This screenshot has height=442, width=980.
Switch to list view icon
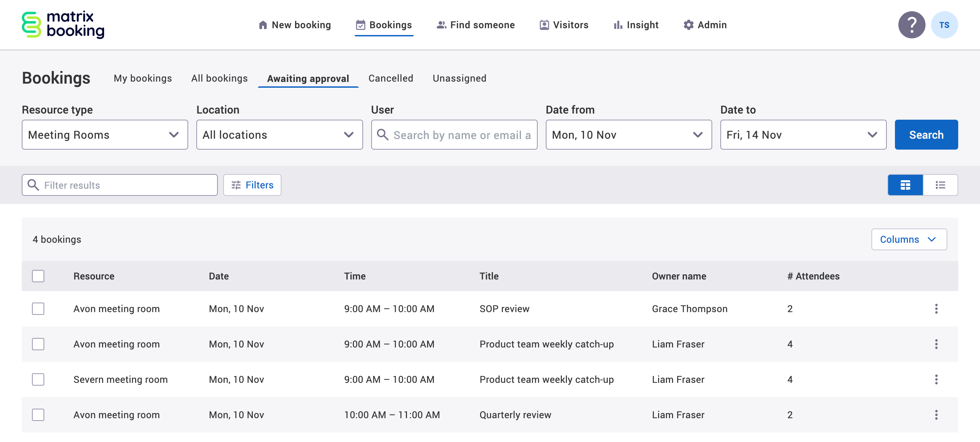[x=941, y=185]
